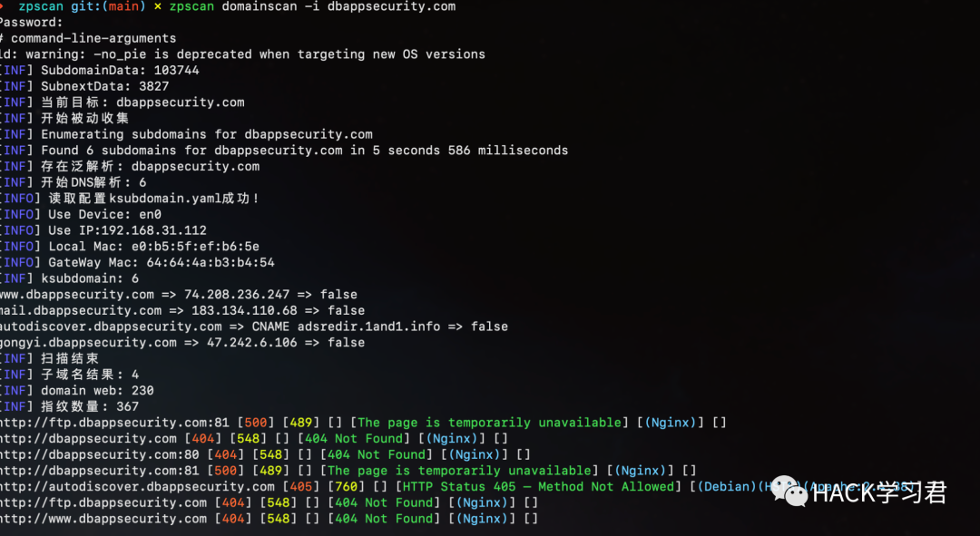The image size is (980, 536).
Task: Click the prompt arrow before zpscan
Action: click(x=2, y=6)
